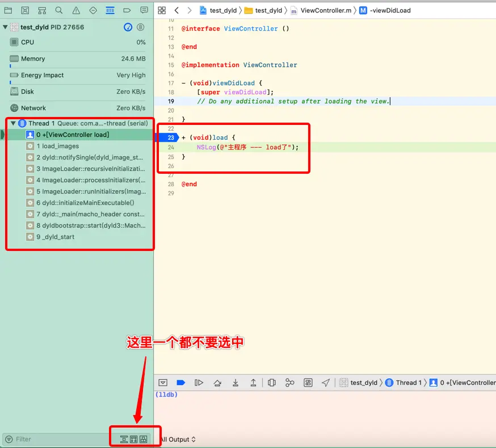Step out of the function

pos(253,383)
